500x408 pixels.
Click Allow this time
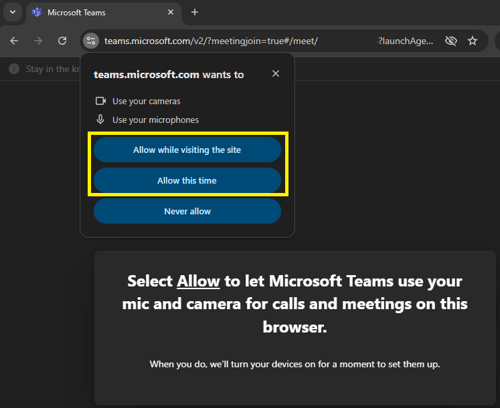[187, 180]
